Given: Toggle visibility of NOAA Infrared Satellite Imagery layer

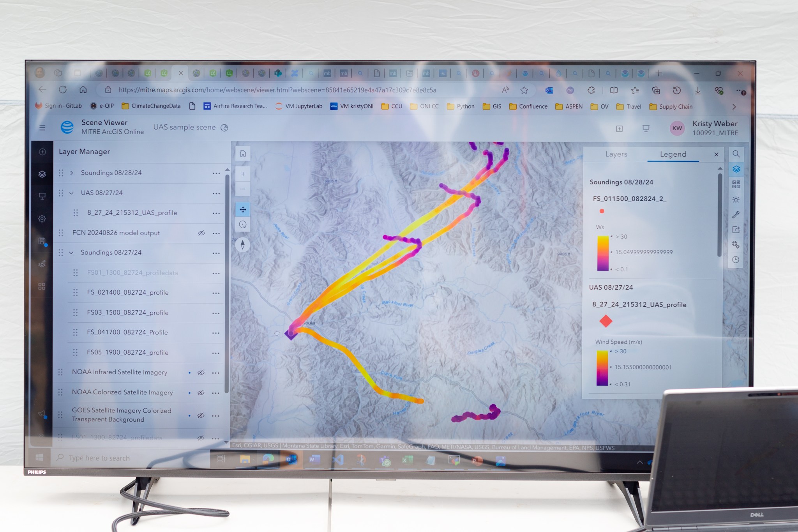Looking at the screenshot, I should pos(202,372).
